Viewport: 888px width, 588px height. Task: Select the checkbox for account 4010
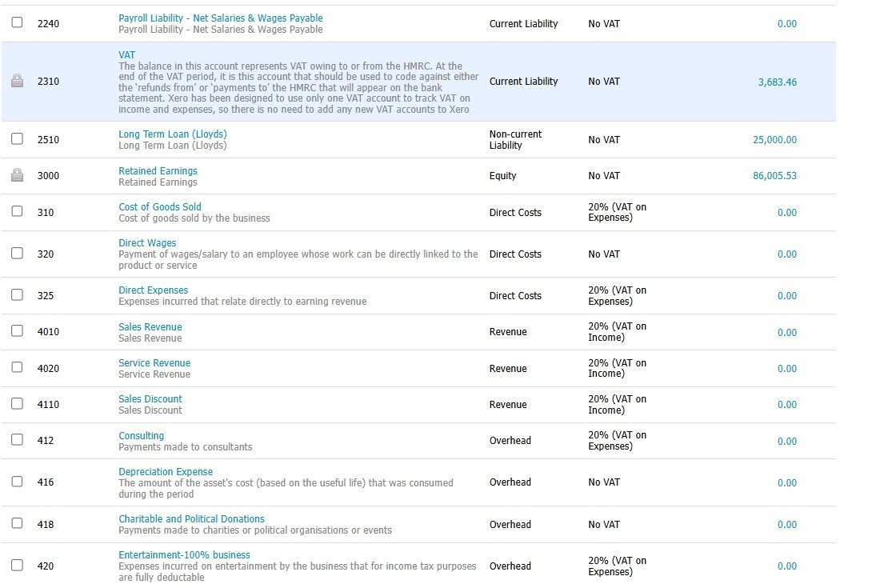pyautogui.click(x=18, y=331)
